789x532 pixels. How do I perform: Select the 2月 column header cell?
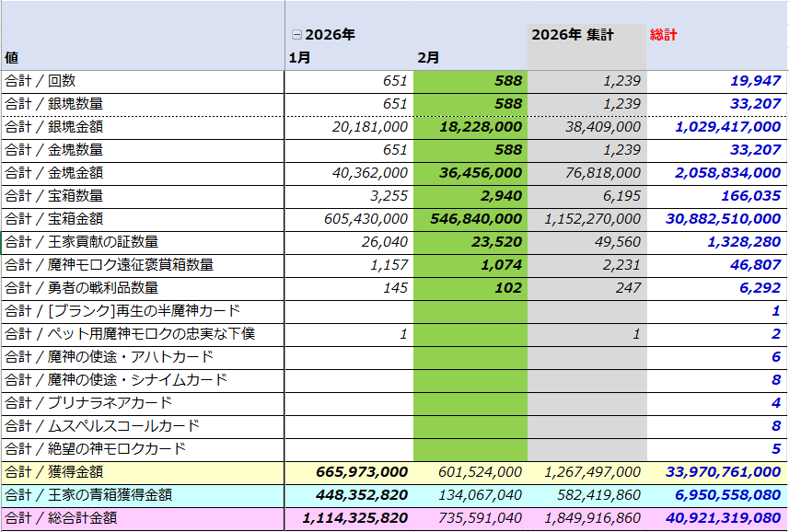click(428, 58)
